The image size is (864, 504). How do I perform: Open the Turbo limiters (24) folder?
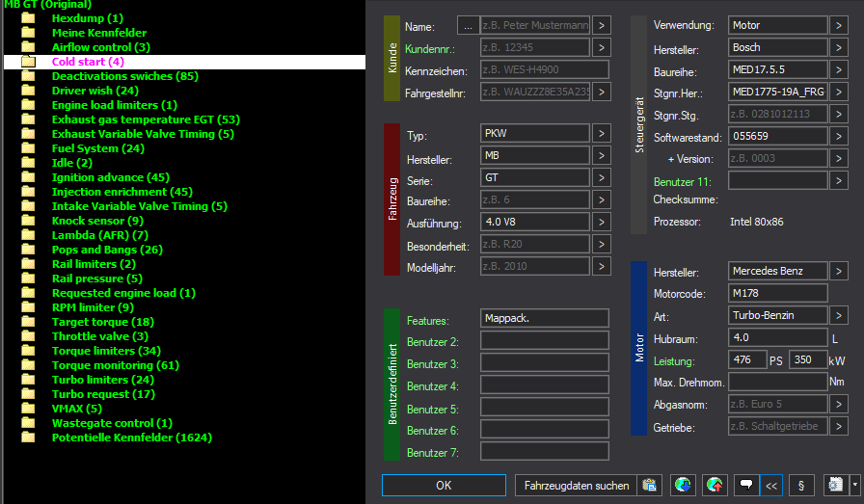coord(102,380)
